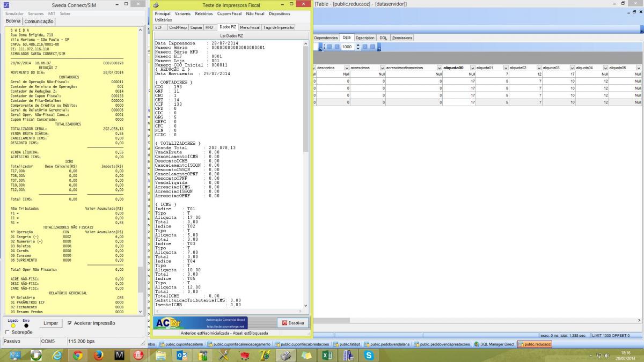The height and width of the screenshot is (362, 644).
Task: Switch to the SQL Manager Direct window tab
Action: pos(494,344)
